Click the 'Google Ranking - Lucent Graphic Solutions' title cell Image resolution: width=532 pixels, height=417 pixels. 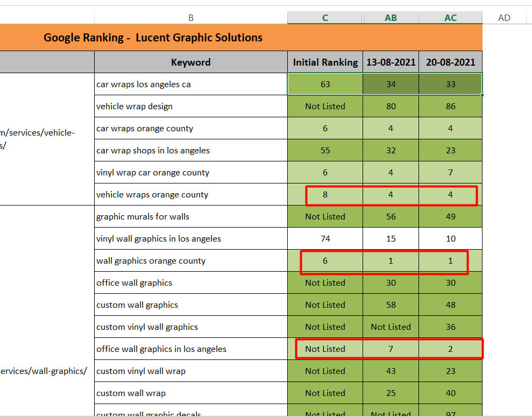pos(241,37)
